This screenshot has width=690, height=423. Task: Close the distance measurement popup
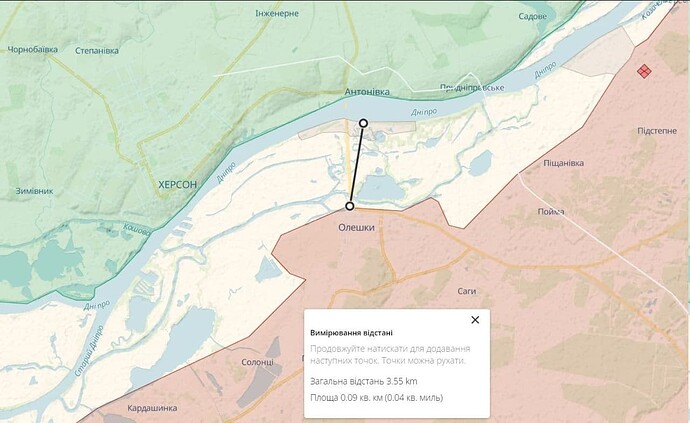click(x=475, y=320)
